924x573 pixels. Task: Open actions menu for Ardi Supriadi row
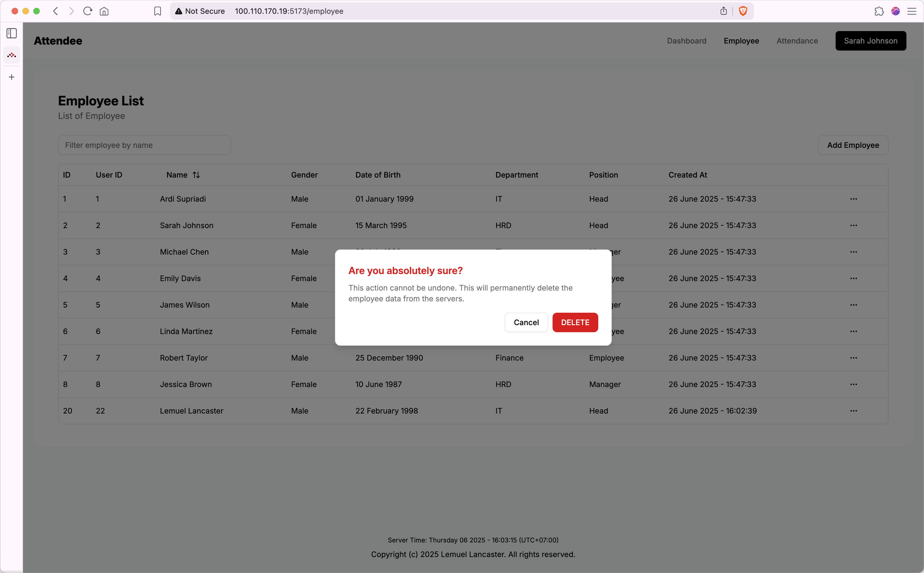click(853, 199)
